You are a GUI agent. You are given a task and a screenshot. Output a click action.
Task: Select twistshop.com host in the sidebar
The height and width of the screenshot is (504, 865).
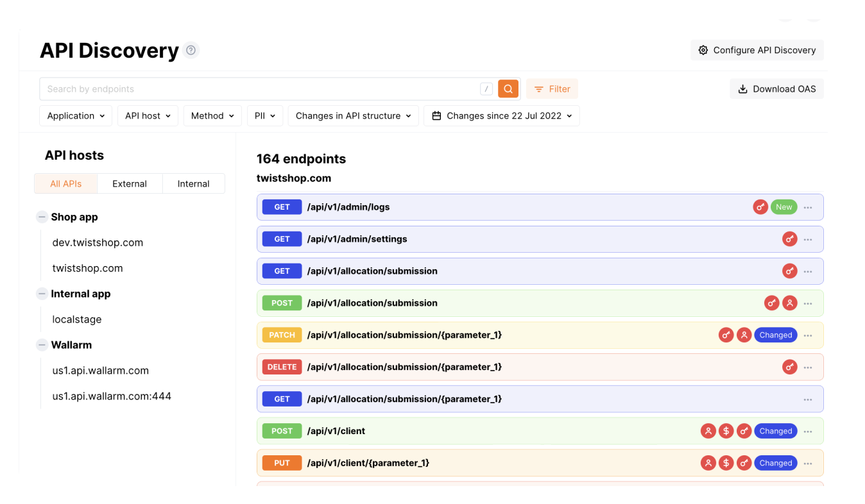click(x=87, y=268)
